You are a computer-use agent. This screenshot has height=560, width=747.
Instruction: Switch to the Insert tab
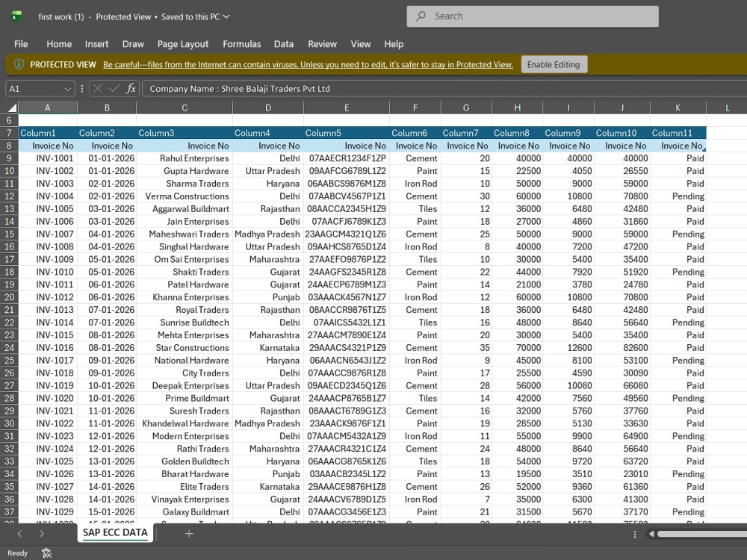point(96,44)
